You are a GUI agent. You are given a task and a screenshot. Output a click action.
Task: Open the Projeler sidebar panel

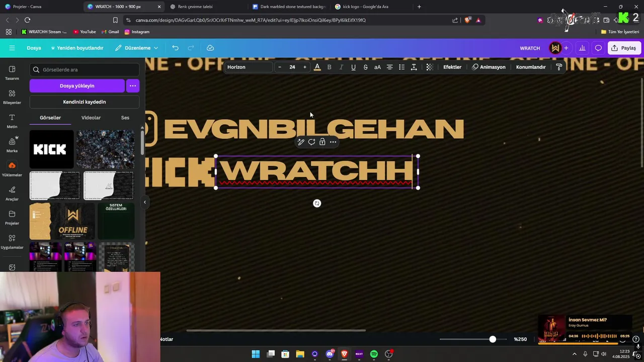point(12,217)
